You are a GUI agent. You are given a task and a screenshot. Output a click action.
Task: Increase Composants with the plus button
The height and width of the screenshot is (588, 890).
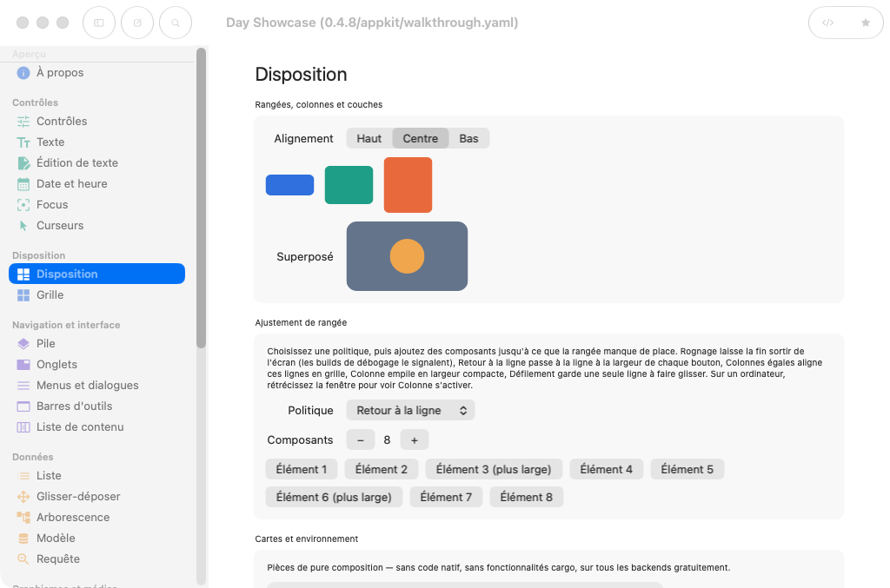click(415, 440)
